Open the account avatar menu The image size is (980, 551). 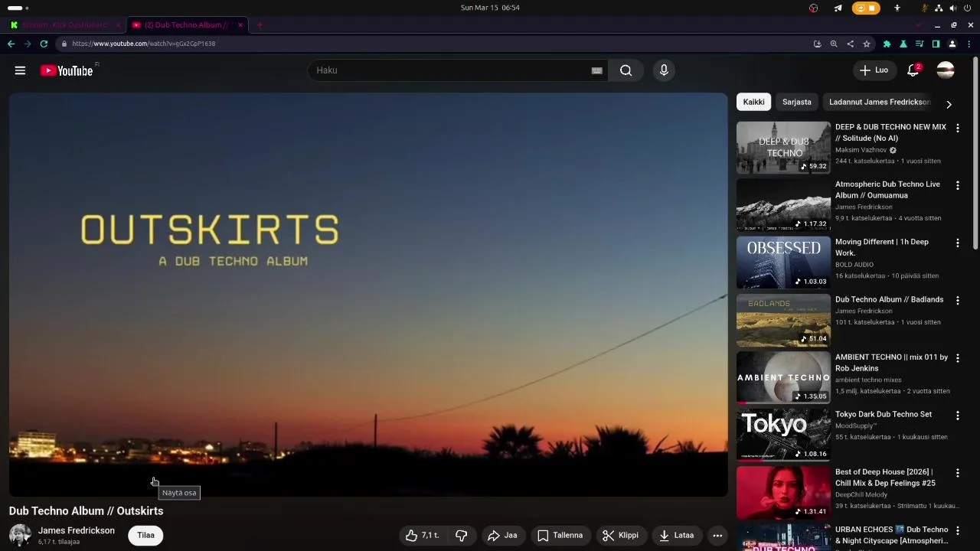(946, 70)
